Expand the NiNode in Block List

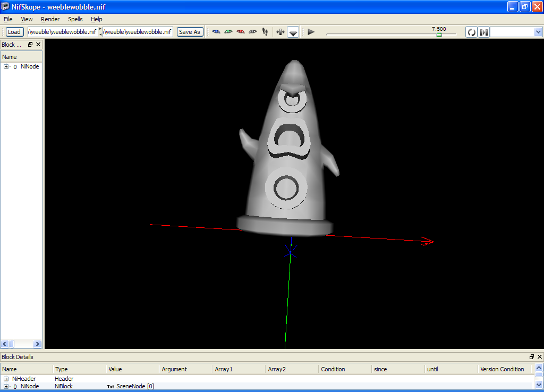pyautogui.click(x=6, y=67)
